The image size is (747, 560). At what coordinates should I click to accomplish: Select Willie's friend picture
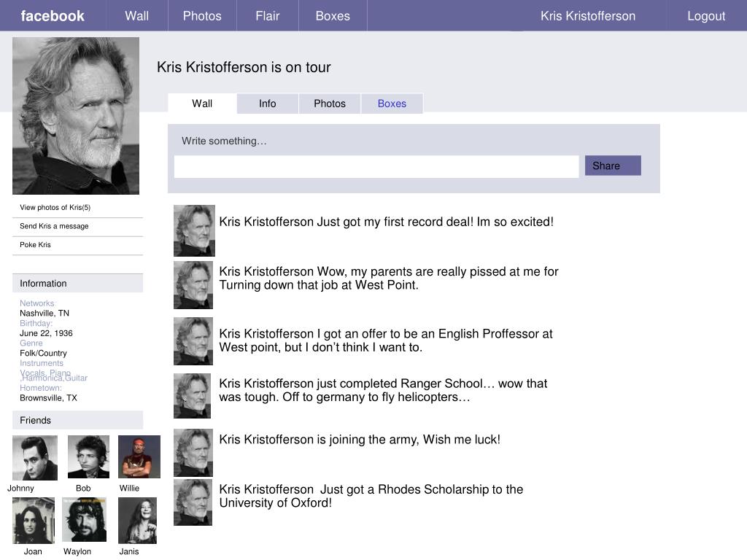(x=139, y=456)
